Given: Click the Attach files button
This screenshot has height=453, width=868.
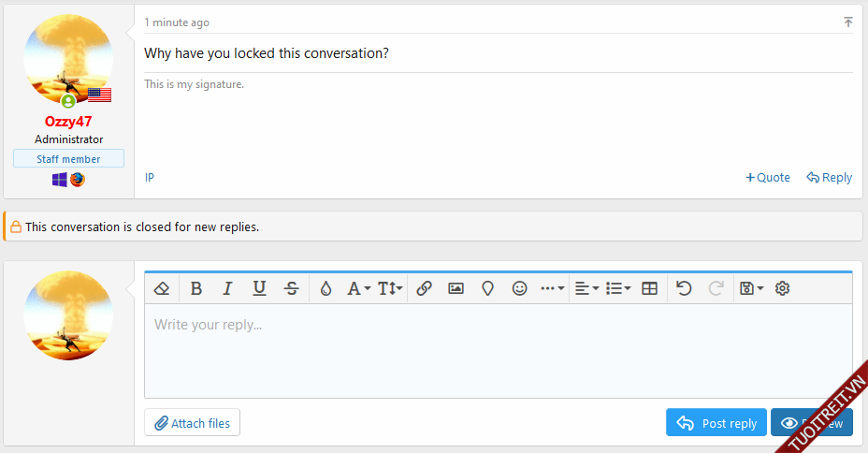Looking at the screenshot, I should coord(192,423).
